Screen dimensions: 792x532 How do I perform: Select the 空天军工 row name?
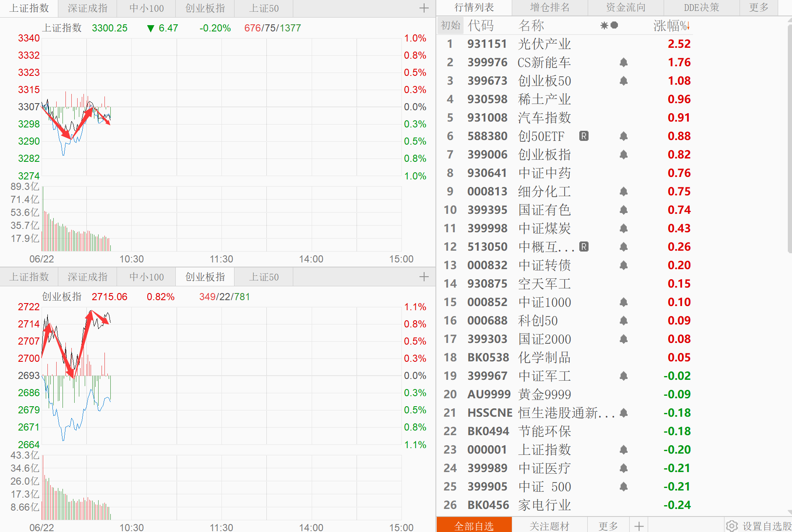(x=544, y=284)
